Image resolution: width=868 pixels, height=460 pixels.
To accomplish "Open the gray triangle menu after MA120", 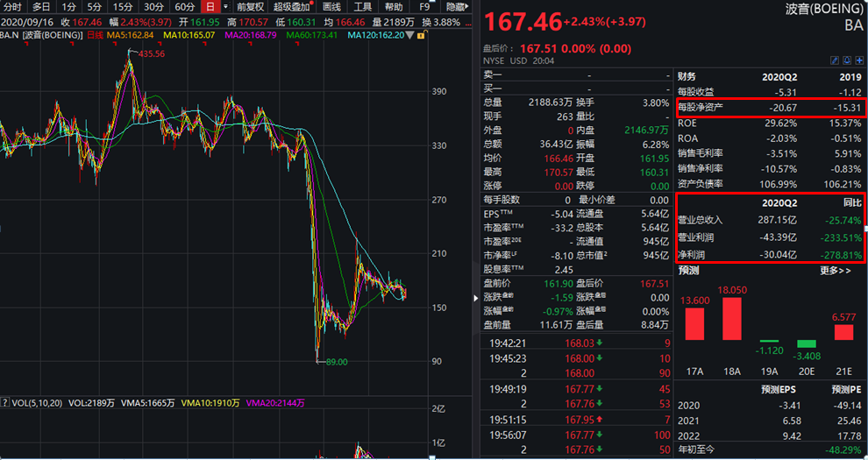I will click(x=409, y=35).
